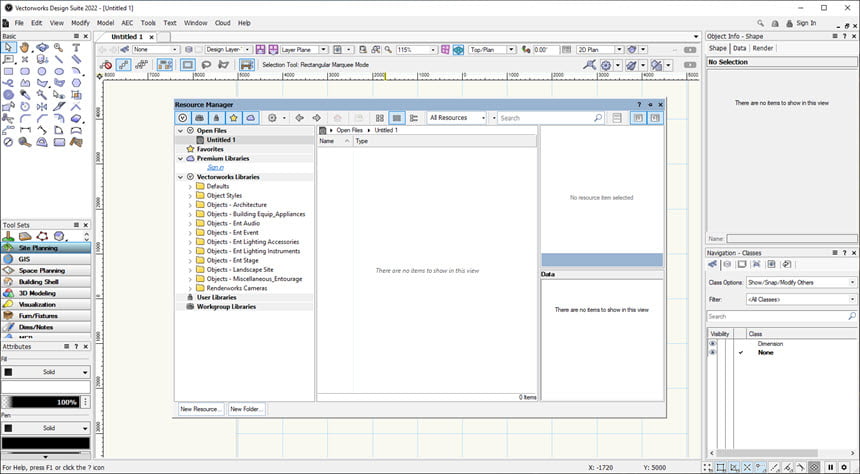Toggle Rectangular Marquee mode in tool bar
The width and height of the screenshot is (860, 474).
click(x=188, y=65)
